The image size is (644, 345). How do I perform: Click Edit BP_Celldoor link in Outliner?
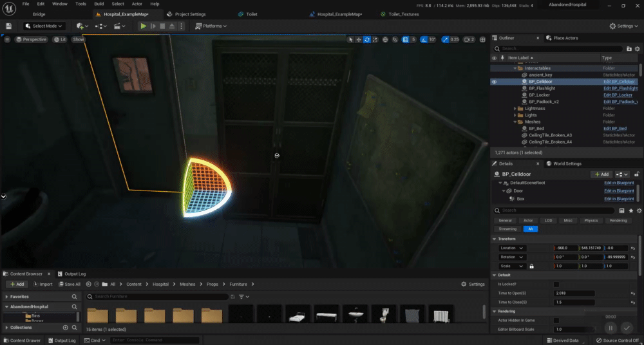pos(619,82)
